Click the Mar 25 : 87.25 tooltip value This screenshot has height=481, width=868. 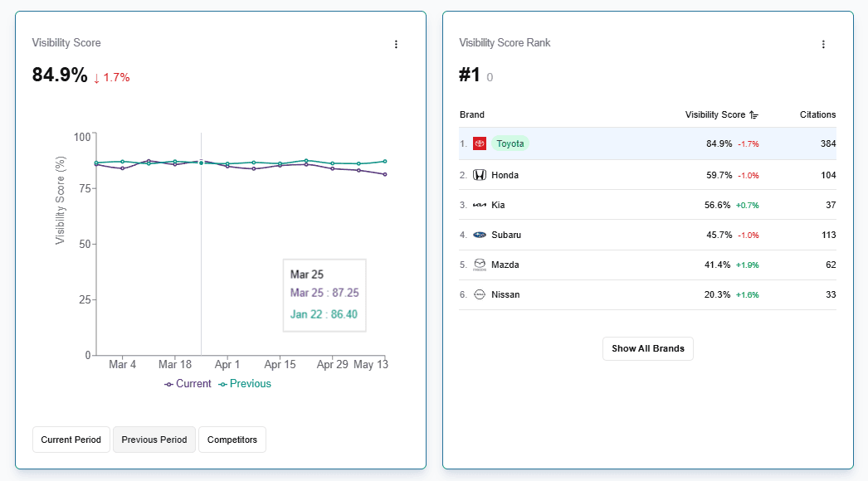324,293
